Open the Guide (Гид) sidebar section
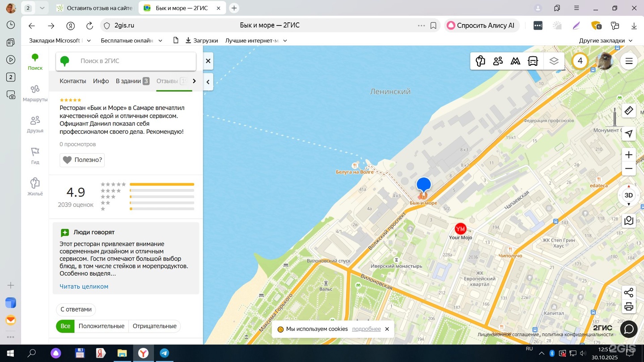 point(35,156)
